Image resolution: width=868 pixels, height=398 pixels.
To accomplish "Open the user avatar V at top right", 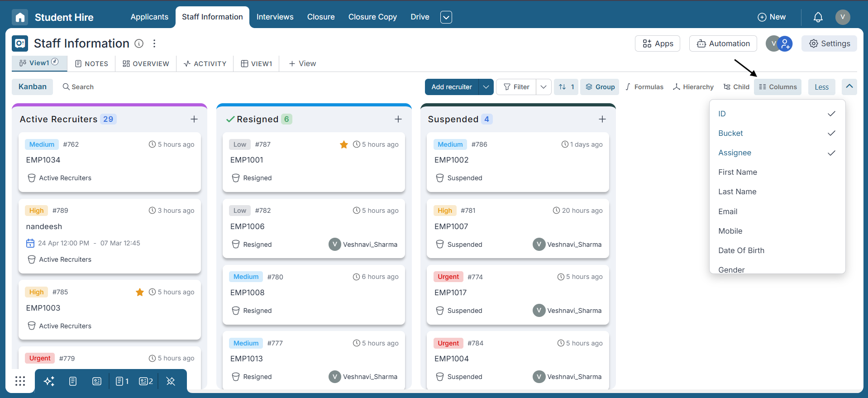I will click(x=842, y=17).
